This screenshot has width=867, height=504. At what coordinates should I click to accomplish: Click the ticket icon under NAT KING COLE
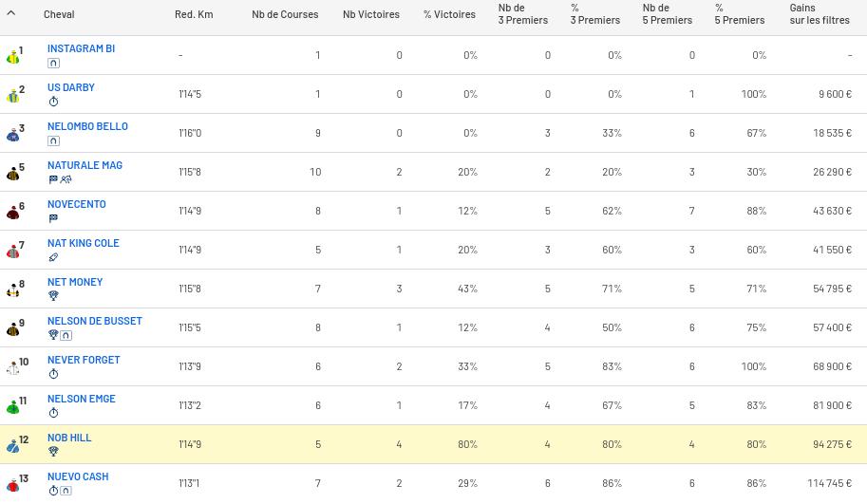[53, 257]
